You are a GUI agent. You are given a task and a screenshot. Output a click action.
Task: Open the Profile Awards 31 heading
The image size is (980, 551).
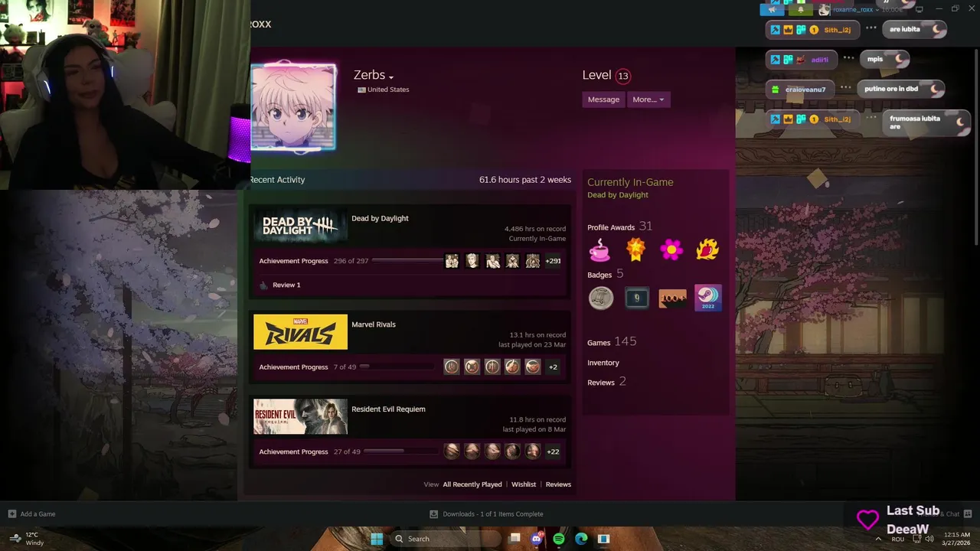619,227
